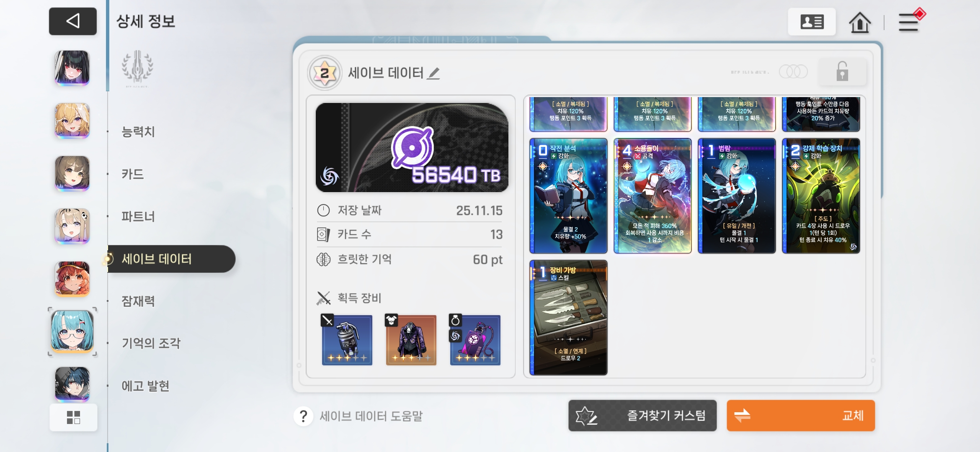980x452 pixels.
Task: Open the profile card icon
Action: pyautogui.click(x=812, y=22)
